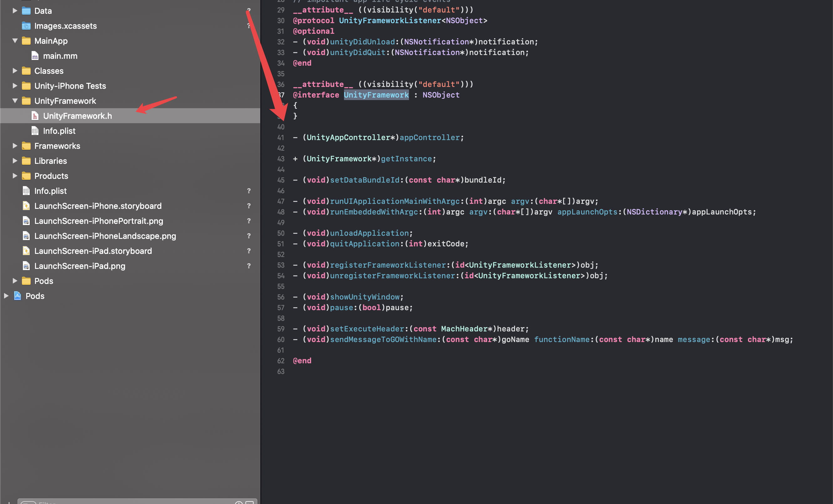The width and height of the screenshot is (833, 504).
Task: Select LaunchScreen-iPad.png
Action: click(x=80, y=266)
